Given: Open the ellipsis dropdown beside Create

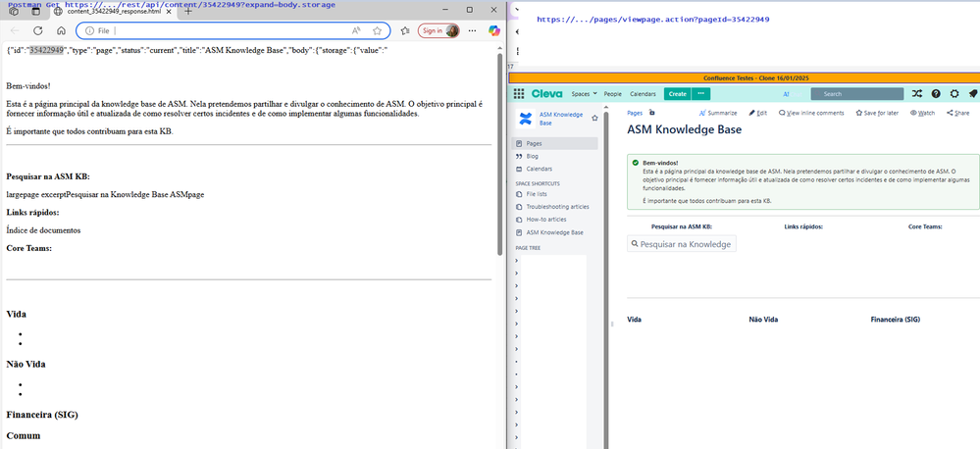Looking at the screenshot, I should 700,94.
